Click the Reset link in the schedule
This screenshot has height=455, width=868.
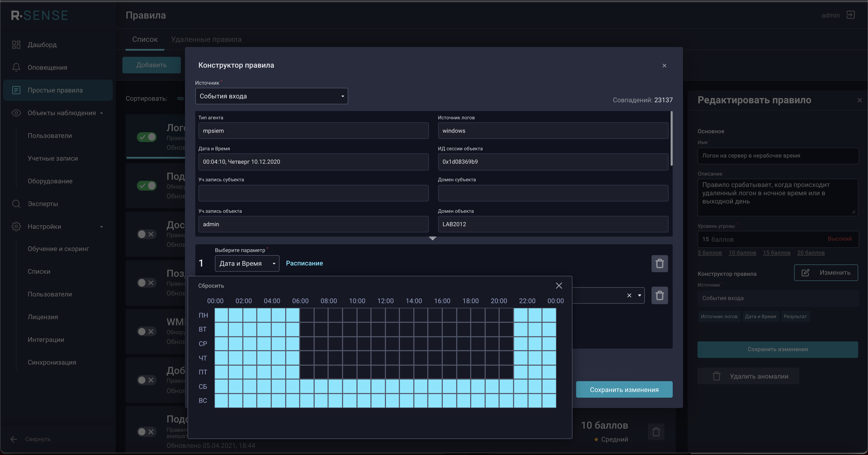tap(211, 286)
